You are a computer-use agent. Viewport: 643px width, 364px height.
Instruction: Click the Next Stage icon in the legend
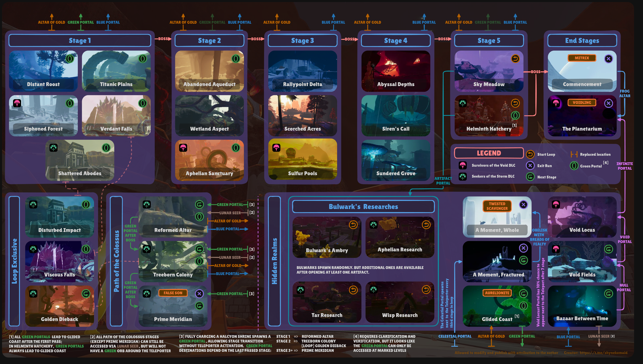pyautogui.click(x=530, y=177)
